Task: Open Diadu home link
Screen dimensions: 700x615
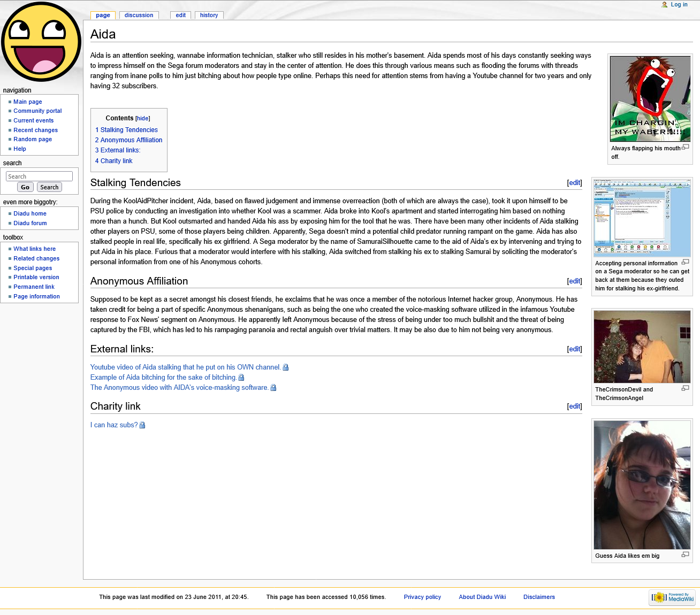Action: (30, 214)
